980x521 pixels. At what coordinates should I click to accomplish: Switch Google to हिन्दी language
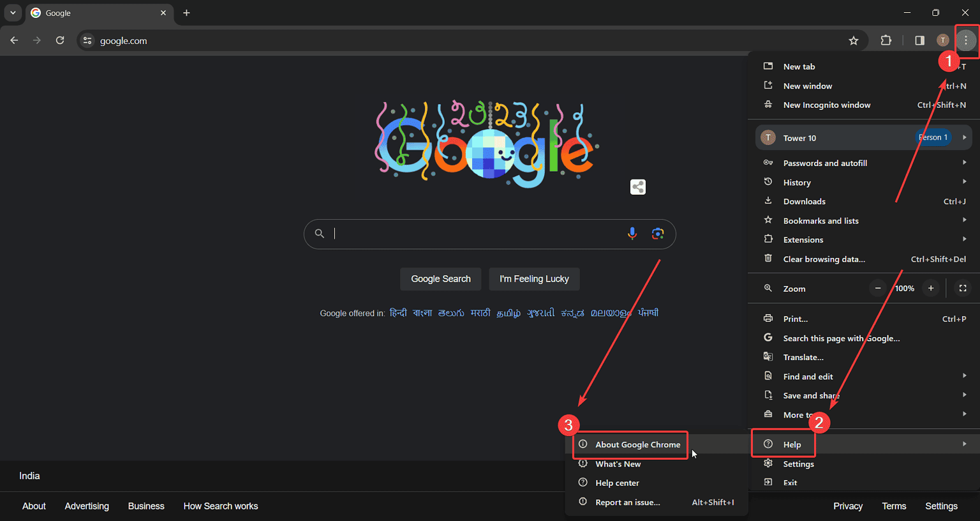click(x=398, y=313)
